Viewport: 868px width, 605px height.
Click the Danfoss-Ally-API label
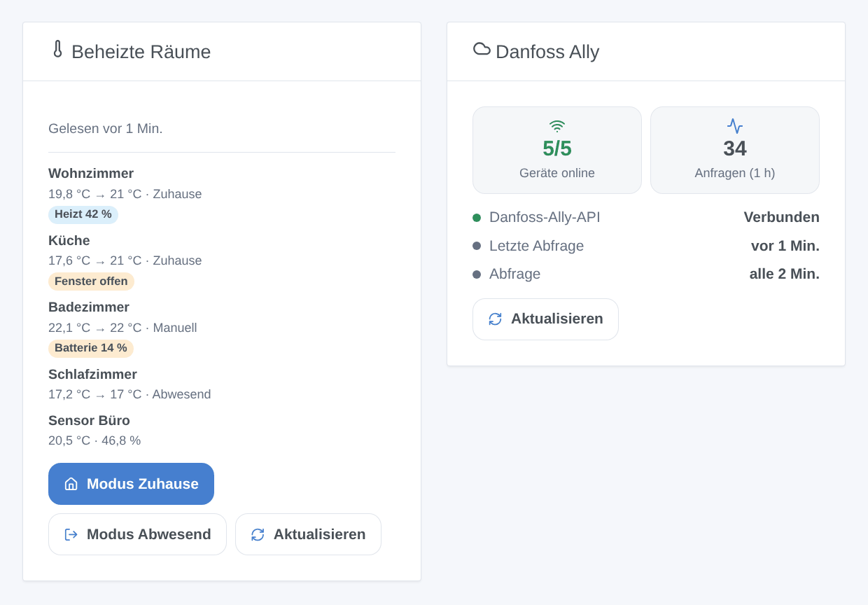(x=545, y=218)
